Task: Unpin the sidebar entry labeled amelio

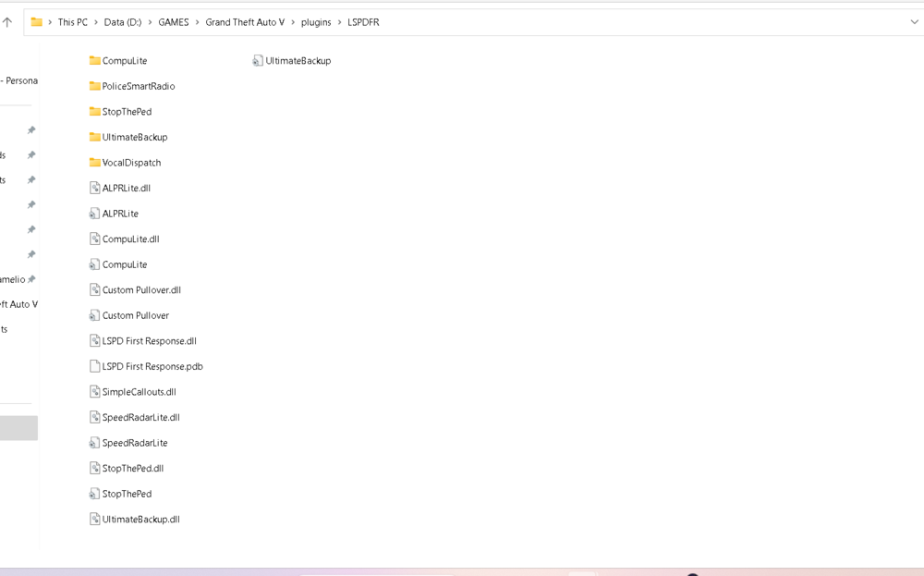Action: point(30,279)
